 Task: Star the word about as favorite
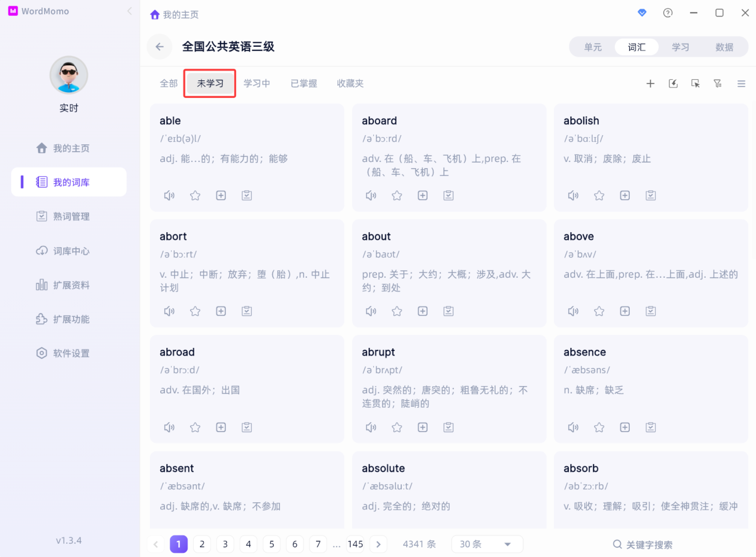(x=397, y=311)
